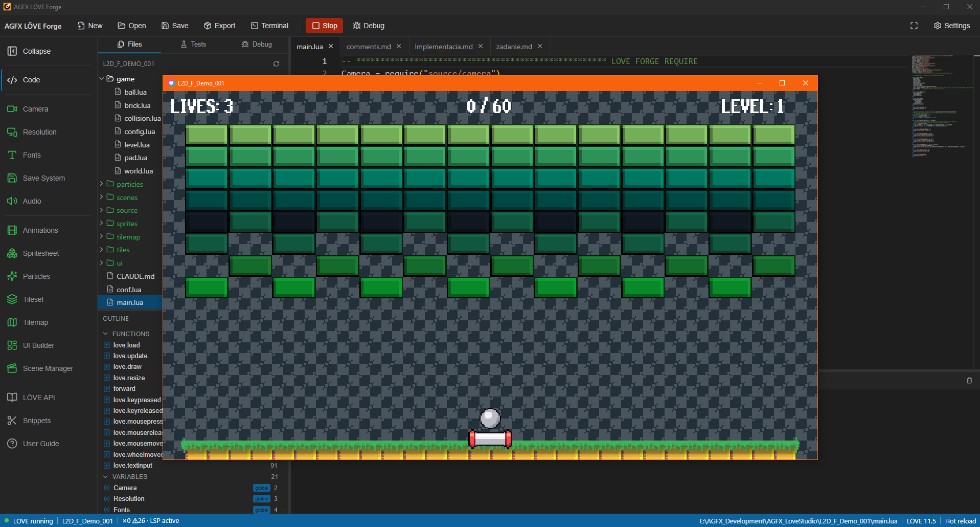
Task: Open the Particles editor icon
Action: pos(12,276)
